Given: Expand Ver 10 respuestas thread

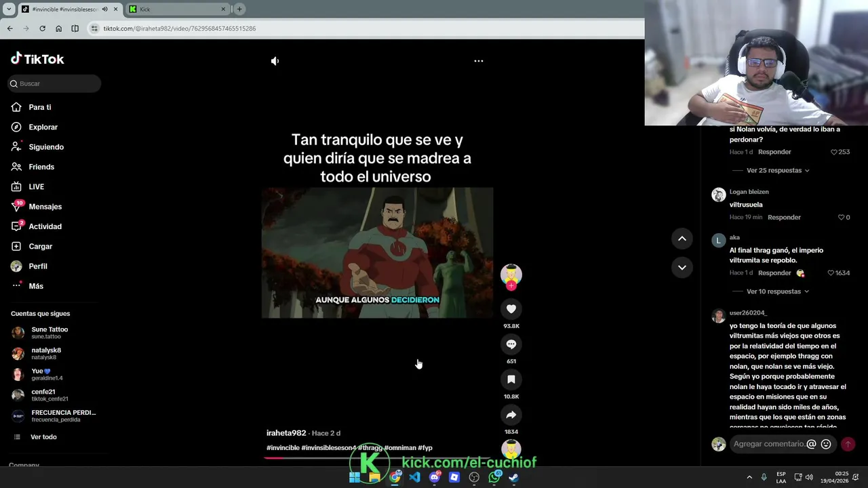Looking at the screenshot, I should [778, 291].
